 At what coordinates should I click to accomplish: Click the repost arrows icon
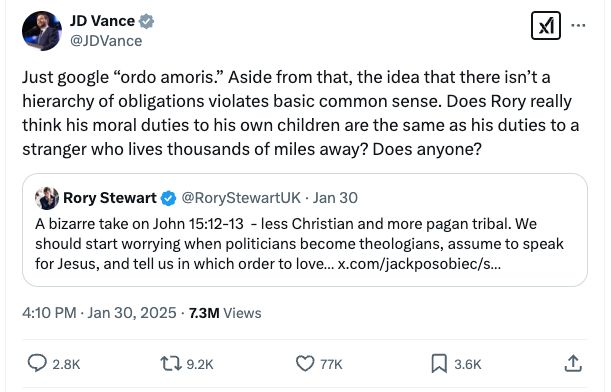click(171, 364)
